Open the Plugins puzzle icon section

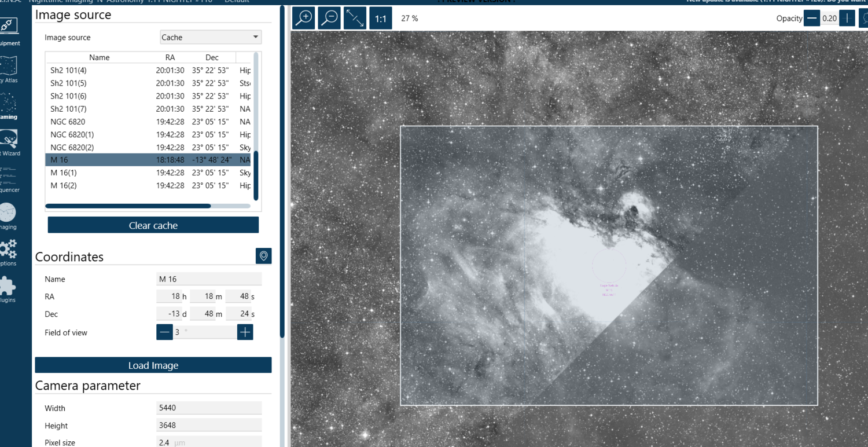(x=9, y=289)
